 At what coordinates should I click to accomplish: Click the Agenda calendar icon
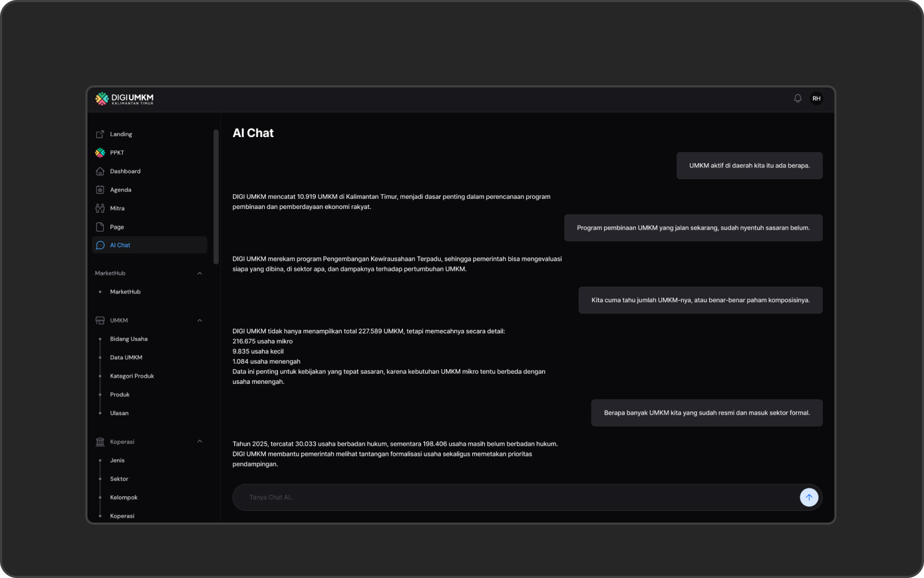click(100, 189)
